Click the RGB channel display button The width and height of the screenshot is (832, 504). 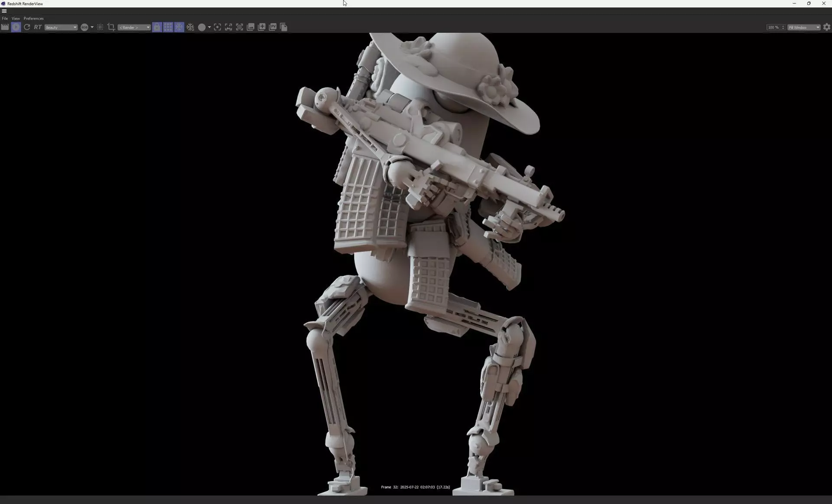click(84, 27)
